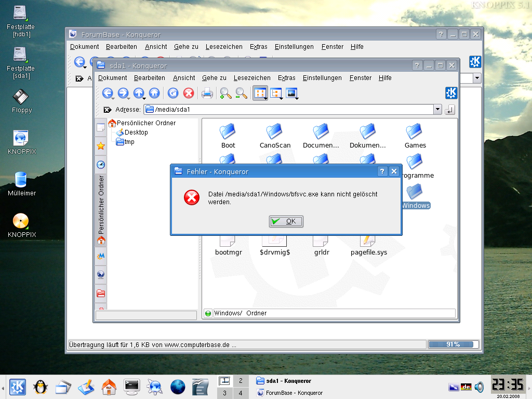
Task: Click the 91% transfer progress bar
Action: point(453,344)
